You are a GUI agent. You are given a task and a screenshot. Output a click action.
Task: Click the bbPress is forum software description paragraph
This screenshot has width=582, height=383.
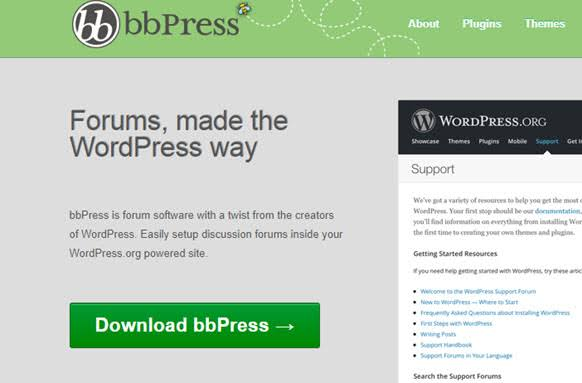tap(206, 235)
